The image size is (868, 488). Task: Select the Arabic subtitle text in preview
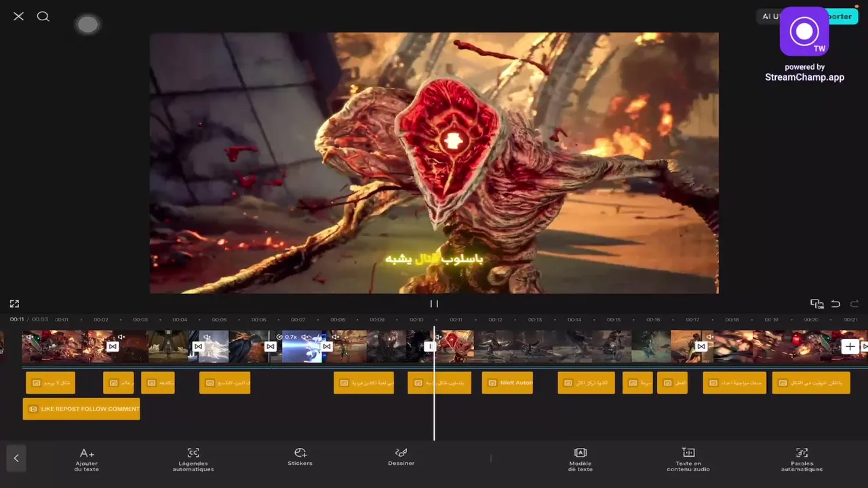tap(434, 259)
